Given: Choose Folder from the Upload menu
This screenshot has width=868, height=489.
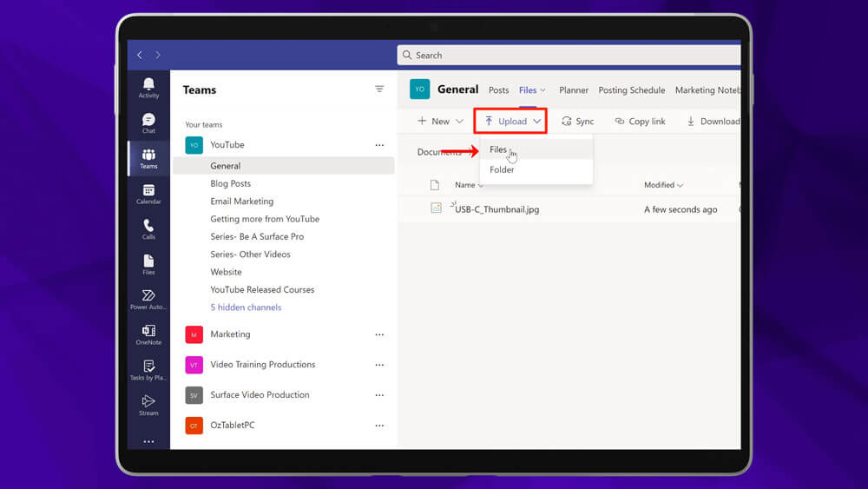Looking at the screenshot, I should click(x=502, y=170).
